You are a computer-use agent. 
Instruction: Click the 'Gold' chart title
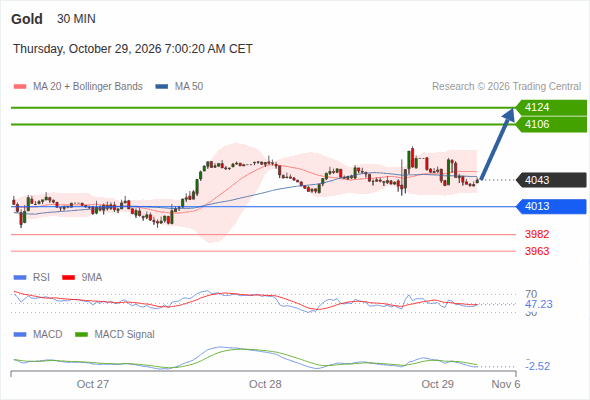(27, 19)
